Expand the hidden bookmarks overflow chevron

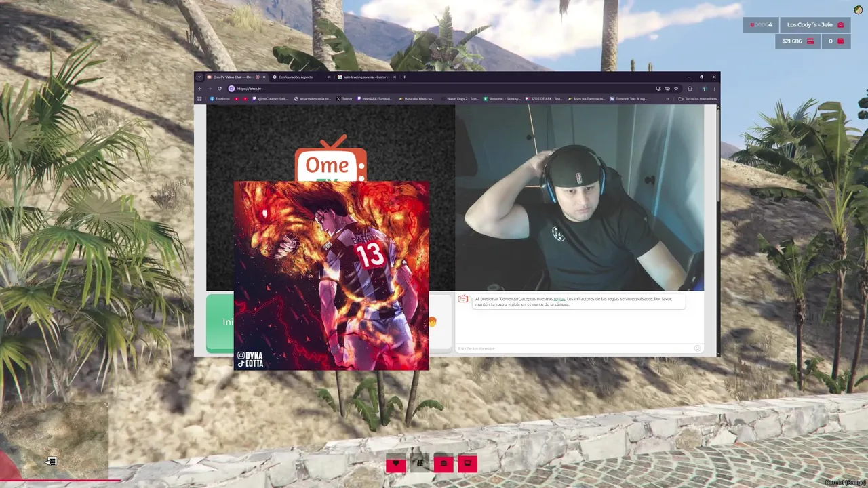(x=667, y=99)
